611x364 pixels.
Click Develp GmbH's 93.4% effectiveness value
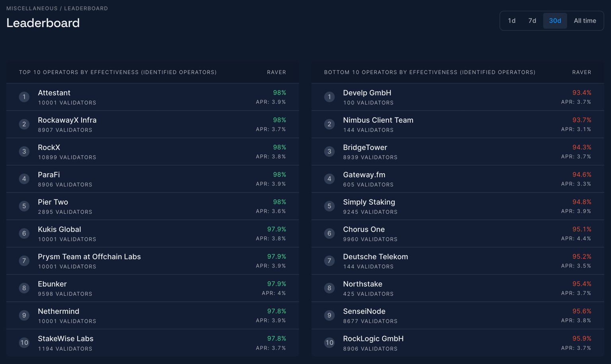[582, 93]
